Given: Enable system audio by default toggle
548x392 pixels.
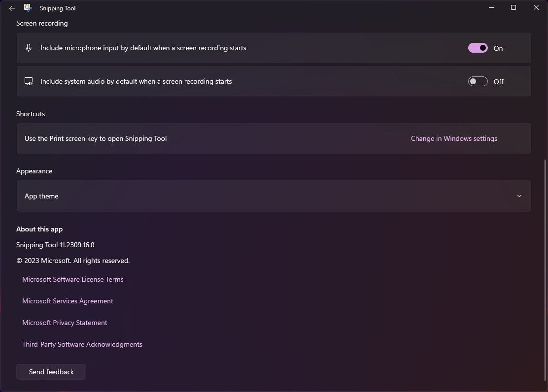Looking at the screenshot, I should click(x=478, y=81).
